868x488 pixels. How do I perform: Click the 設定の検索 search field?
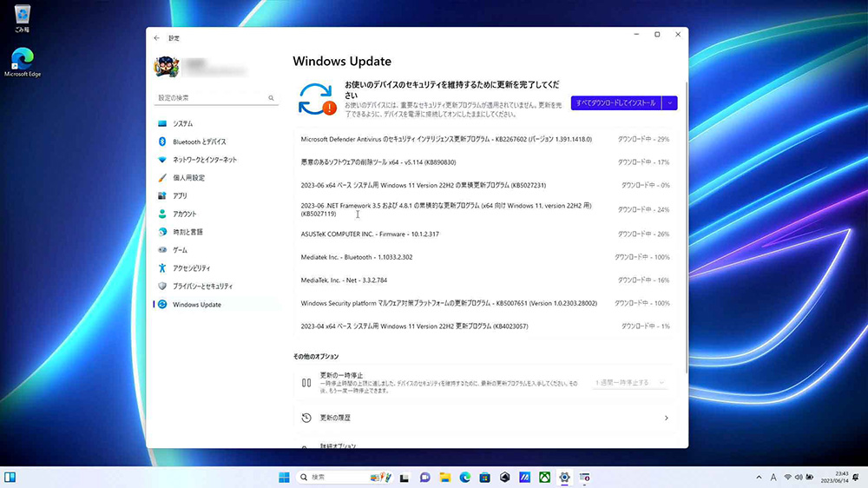(x=215, y=98)
